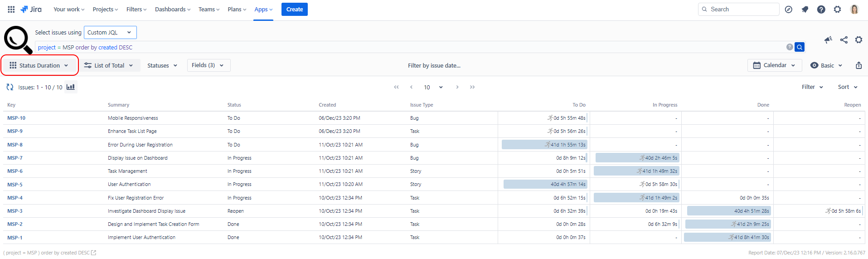Run the JQL search with magnifier button

(x=800, y=47)
